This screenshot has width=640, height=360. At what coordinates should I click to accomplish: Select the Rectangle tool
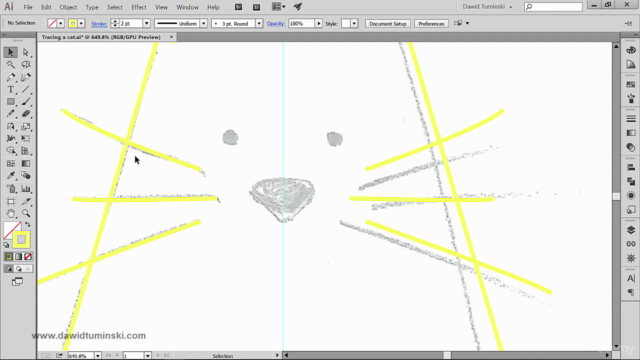click(11, 102)
